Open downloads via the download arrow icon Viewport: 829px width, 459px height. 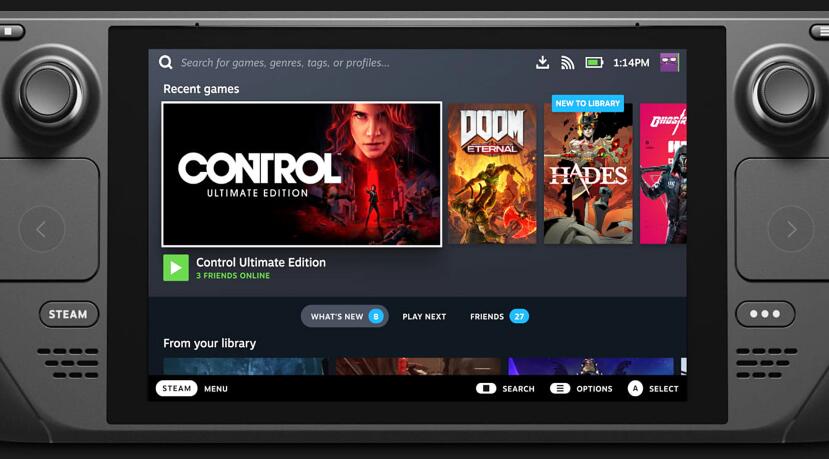coord(542,63)
